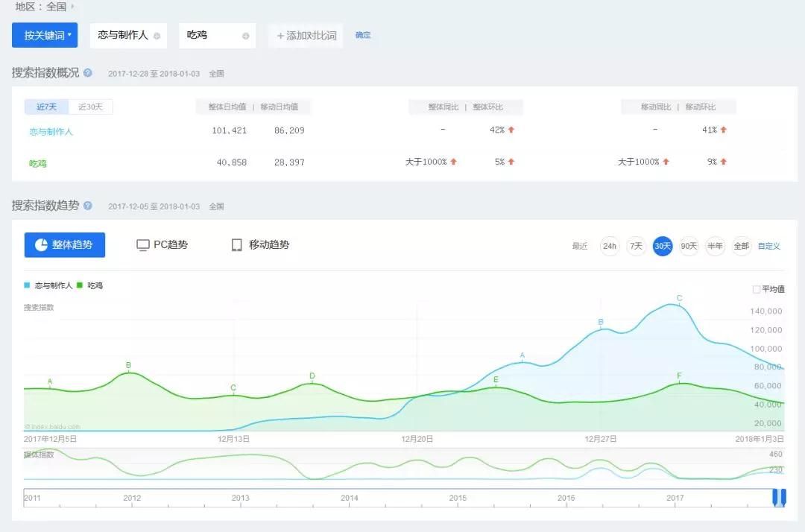The image size is (805, 532).
Task: Click green marker D on the 吃鸡 curve
Action: tap(312, 376)
